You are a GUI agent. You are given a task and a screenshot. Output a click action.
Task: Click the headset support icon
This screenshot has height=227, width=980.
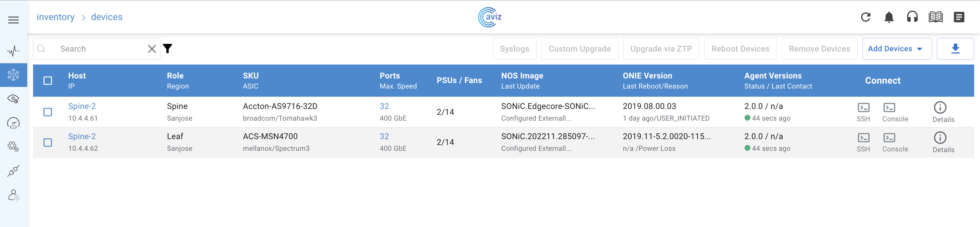point(912,17)
